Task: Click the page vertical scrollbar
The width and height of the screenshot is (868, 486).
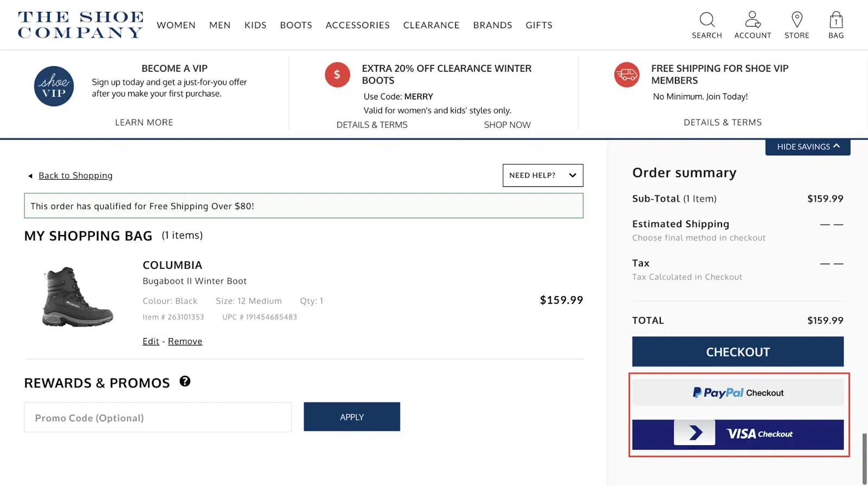Action: (x=865, y=458)
